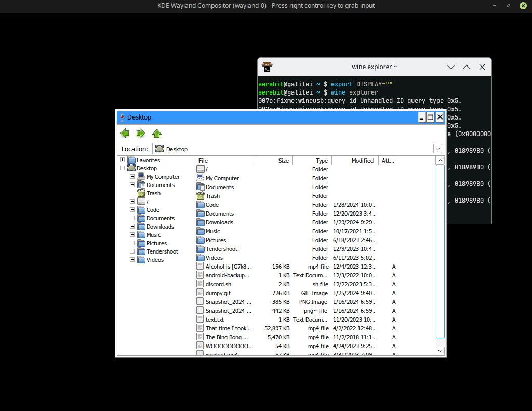Viewport: 532px width, 411px height.
Task: Click the green Up folder arrow icon
Action: [x=157, y=134]
